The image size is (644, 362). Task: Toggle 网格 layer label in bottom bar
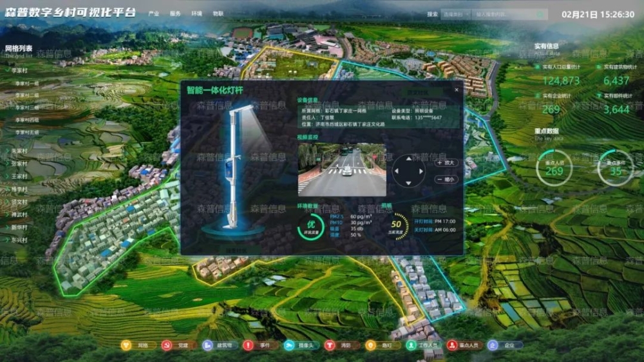143,345
